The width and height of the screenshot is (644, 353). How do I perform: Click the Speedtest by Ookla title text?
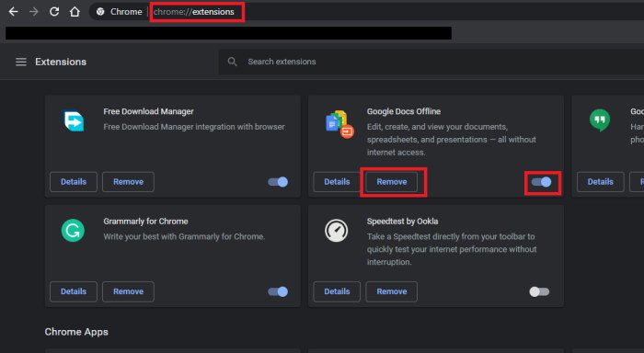(x=403, y=222)
